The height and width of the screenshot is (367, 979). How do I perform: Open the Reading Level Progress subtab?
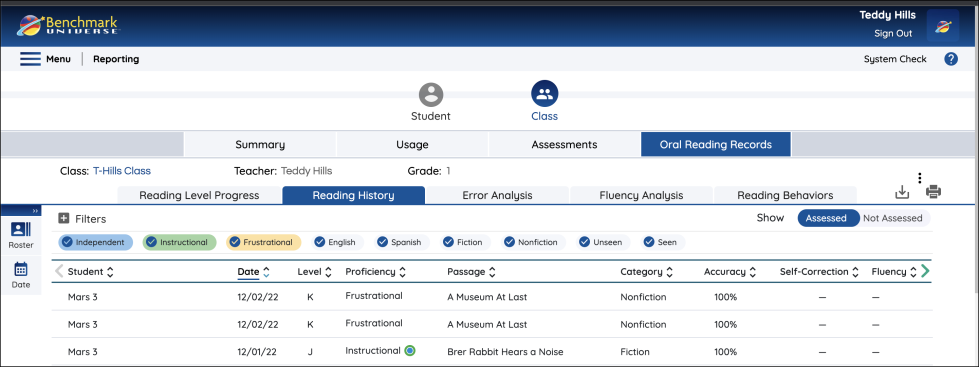199,195
